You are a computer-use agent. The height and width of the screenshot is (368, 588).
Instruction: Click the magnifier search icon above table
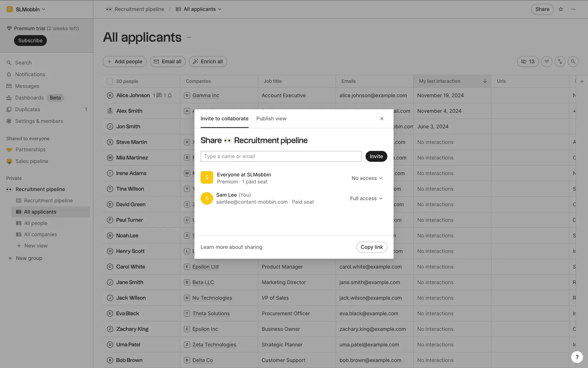click(573, 62)
